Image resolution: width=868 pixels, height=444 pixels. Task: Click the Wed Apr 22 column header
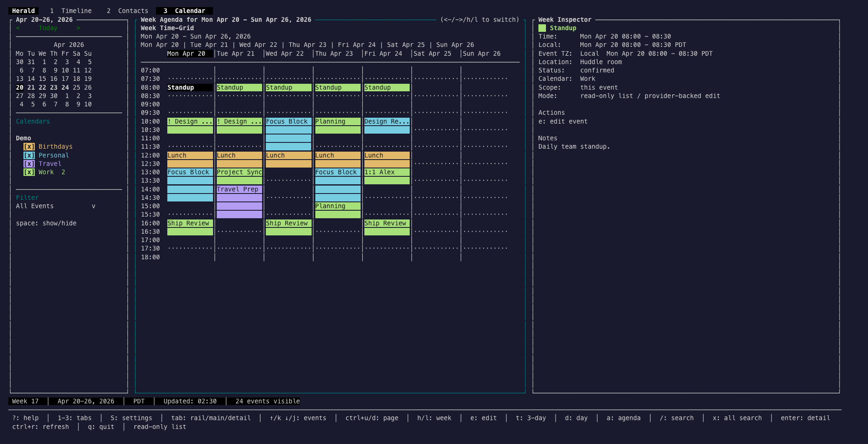(x=285, y=54)
